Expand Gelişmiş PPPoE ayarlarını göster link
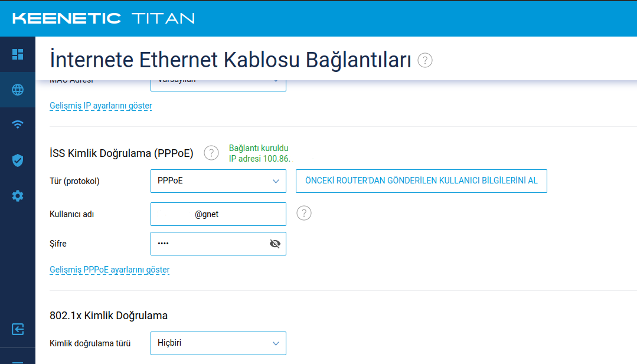This screenshot has width=637, height=364. click(x=110, y=270)
